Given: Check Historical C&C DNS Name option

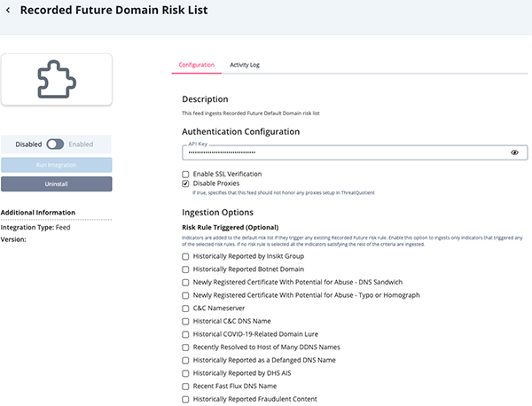Looking at the screenshot, I should click(185, 321).
